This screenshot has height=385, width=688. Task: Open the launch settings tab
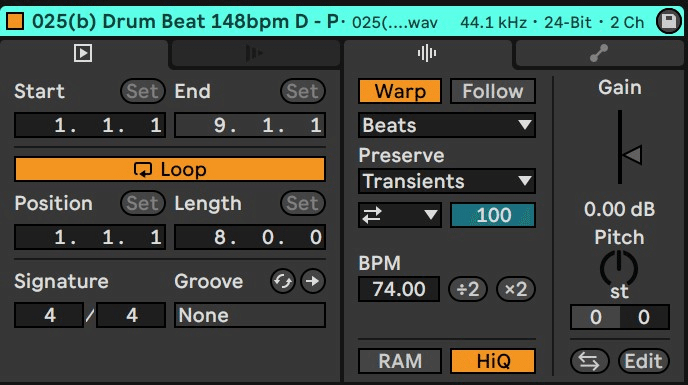[x=254, y=54]
